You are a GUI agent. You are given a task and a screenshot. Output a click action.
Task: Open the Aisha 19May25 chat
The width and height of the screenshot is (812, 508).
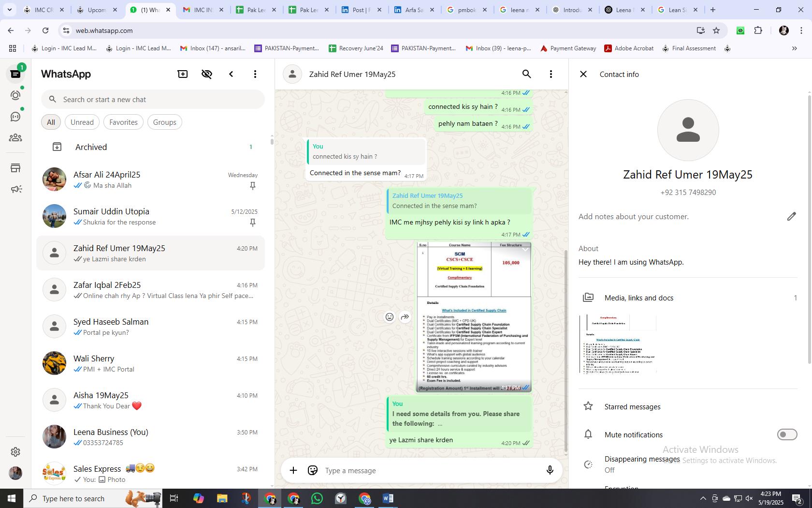[x=151, y=400]
